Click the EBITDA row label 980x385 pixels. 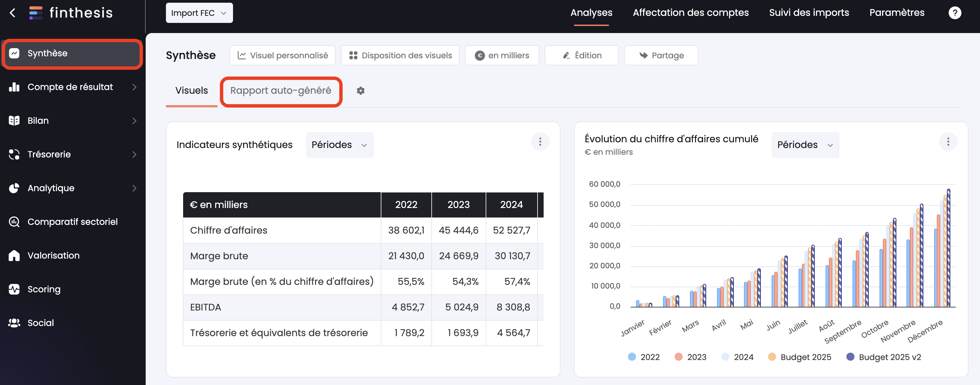(205, 307)
